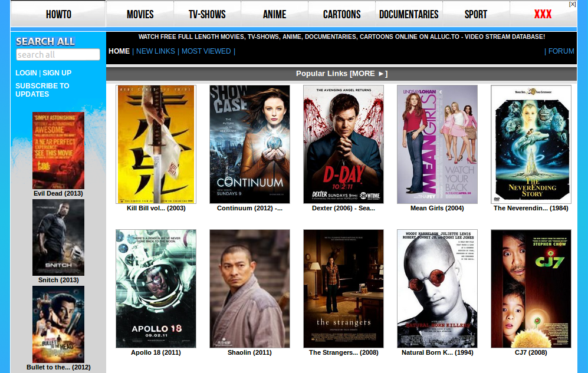Open the Dexter D-Day poster
This screenshot has height=373, width=588.
pyautogui.click(x=343, y=144)
